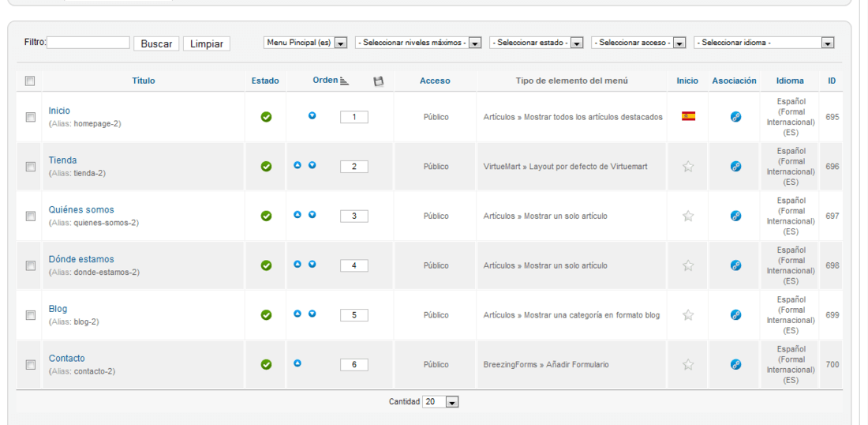
Task: Open the Seleccionar estado dropdown
Action: [537, 43]
